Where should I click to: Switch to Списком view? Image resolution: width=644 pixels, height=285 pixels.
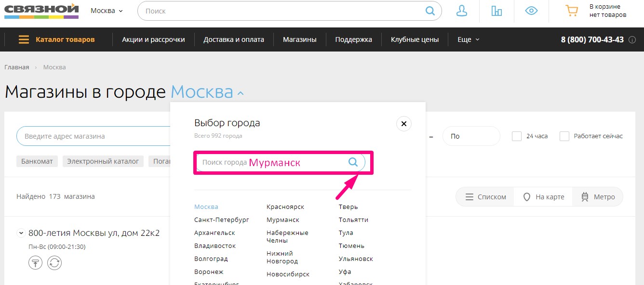(485, 197)
